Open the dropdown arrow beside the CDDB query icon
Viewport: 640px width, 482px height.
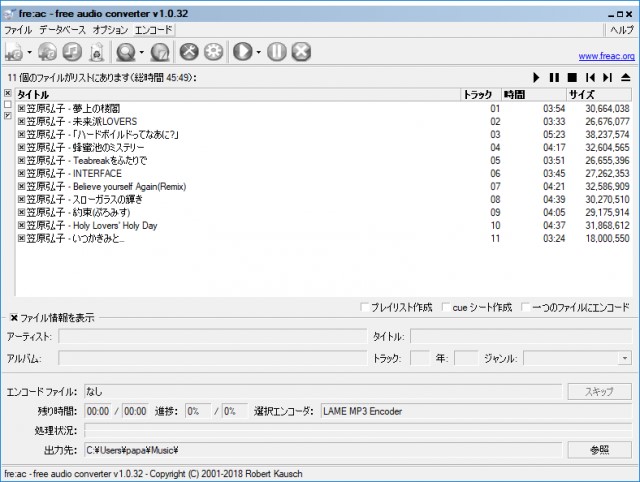(x=142, y=52)
